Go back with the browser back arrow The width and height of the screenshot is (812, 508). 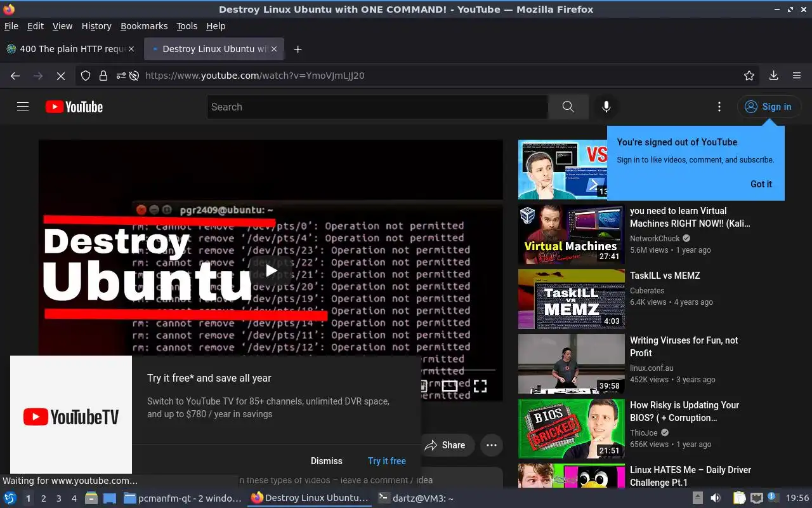click(15, 76)
